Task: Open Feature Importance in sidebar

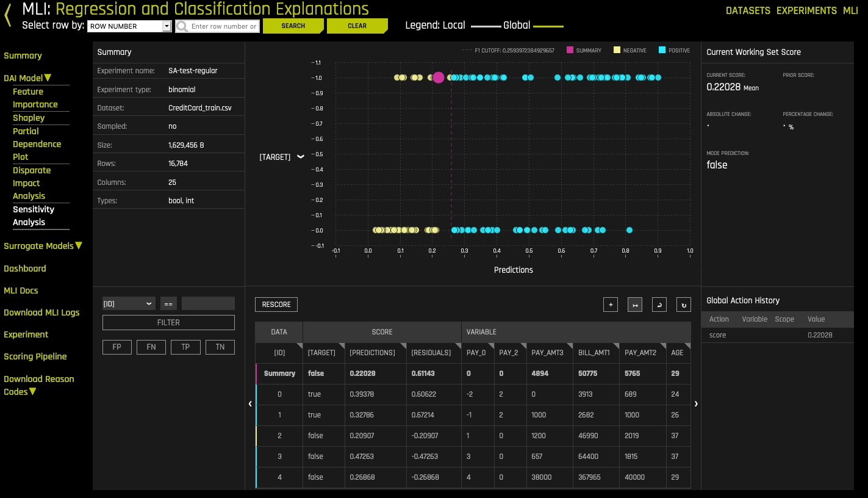Action: (35, 98)
